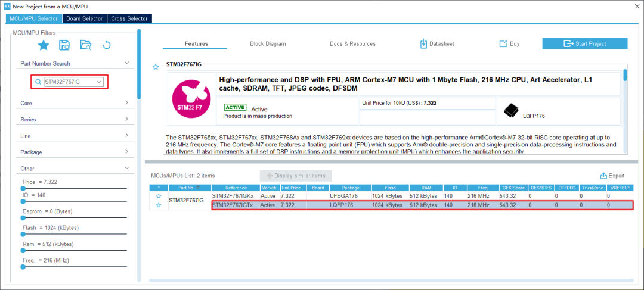Export the MCUs list
The image size is (644, 290).
[x=612, y=176]
